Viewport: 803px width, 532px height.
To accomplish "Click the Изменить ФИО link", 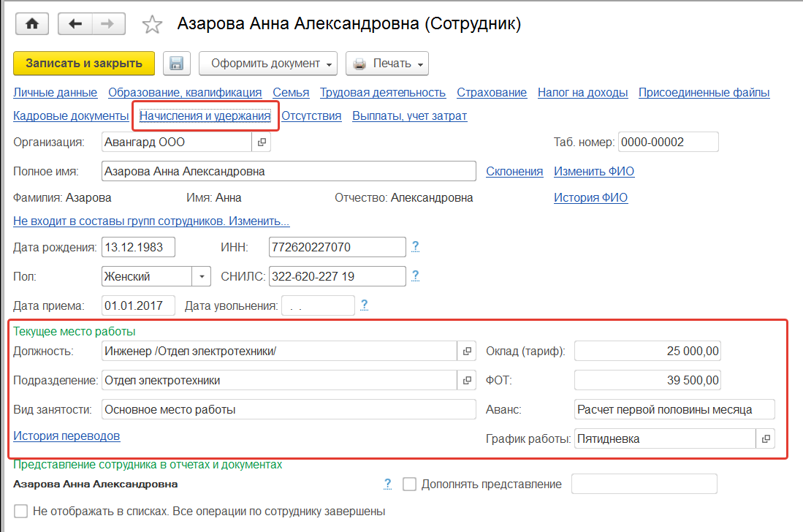I will [594, 172].
